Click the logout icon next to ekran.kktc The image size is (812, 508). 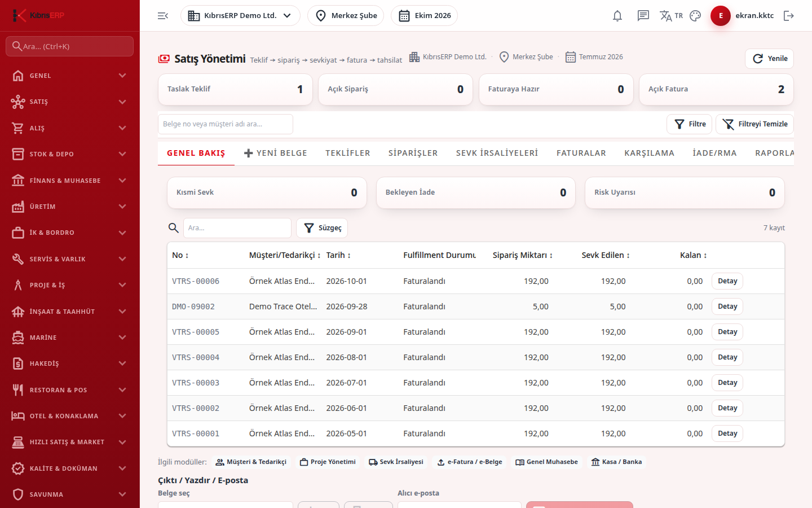point(789,16)
